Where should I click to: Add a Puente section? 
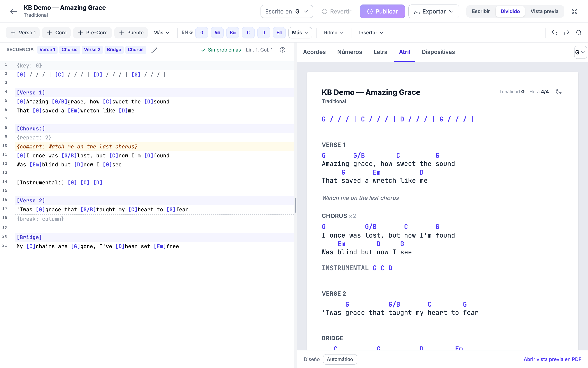click(x=131, y=33)
